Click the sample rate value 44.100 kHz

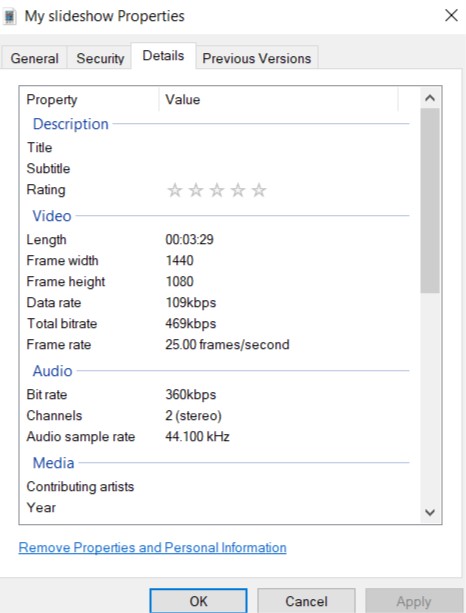(x=197, y=436)
